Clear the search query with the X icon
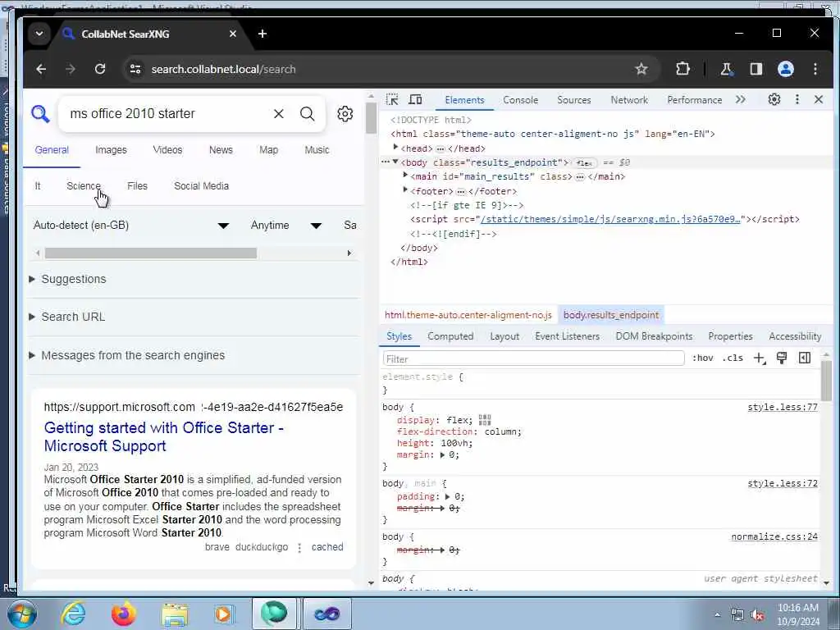Image resolution: width=840 pixels, height=630 pixels. tap(279, 113)
